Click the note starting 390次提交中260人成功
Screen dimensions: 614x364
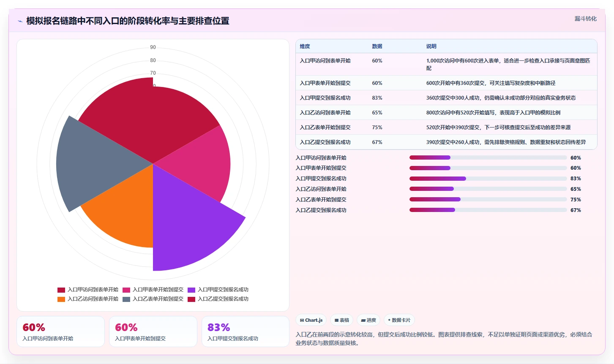[x=506, y=142]
